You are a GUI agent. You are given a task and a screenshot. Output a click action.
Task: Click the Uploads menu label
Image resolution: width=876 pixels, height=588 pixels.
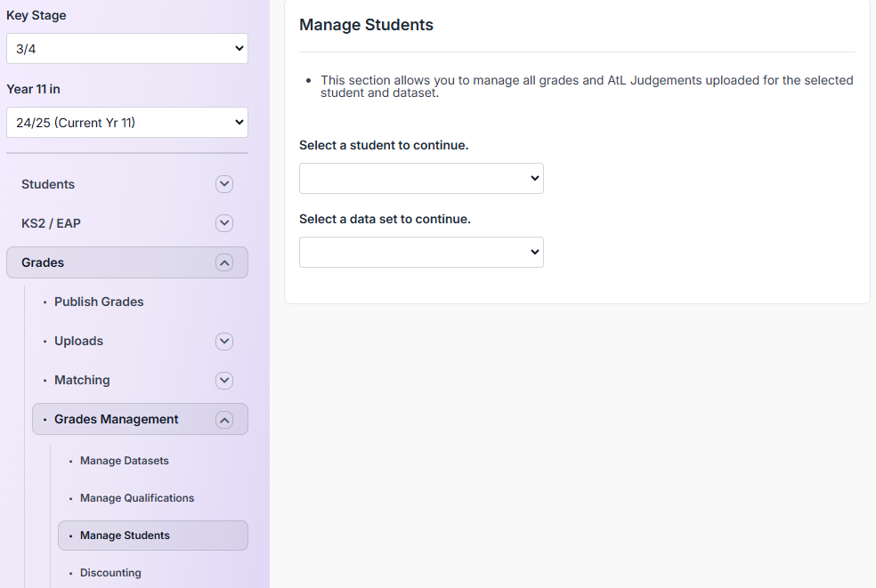pos(78,342)
